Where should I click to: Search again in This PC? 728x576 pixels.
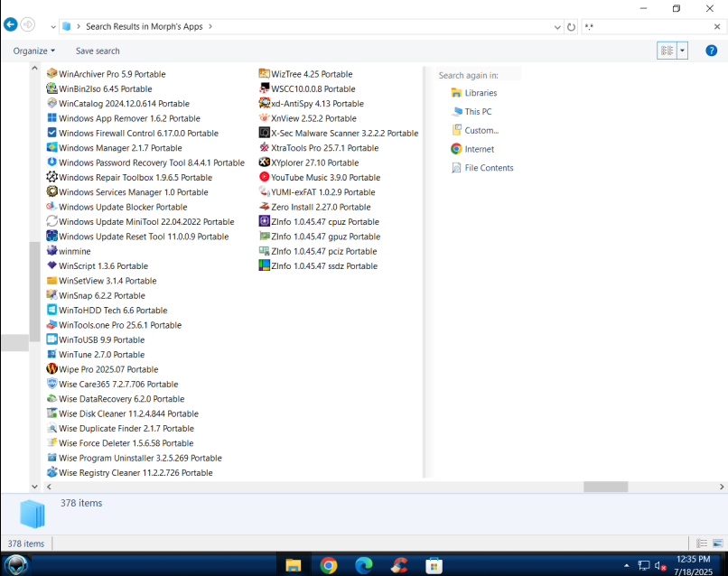pos(471,111)
